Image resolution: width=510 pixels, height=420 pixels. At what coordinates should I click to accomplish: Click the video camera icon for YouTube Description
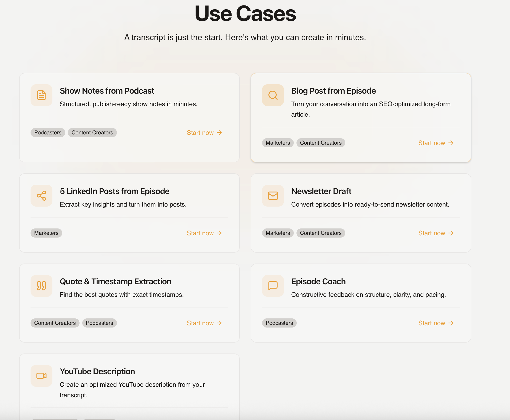click(41, 376)
